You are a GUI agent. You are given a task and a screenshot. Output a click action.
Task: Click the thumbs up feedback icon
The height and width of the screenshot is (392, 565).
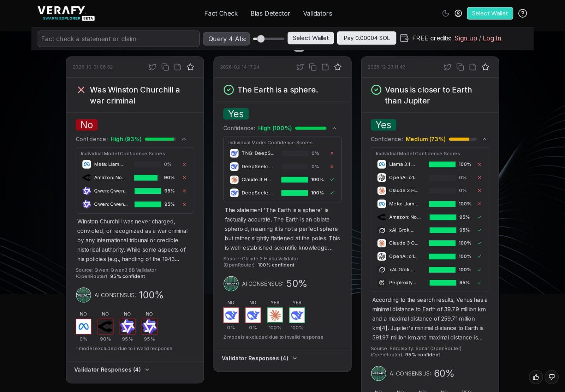[x=536, y=377]
